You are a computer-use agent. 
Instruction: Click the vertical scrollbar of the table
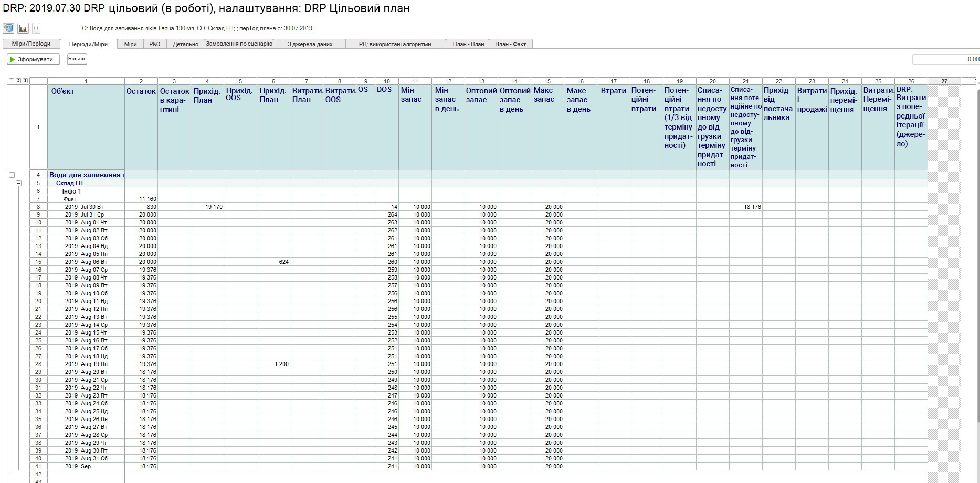point(978,255)
